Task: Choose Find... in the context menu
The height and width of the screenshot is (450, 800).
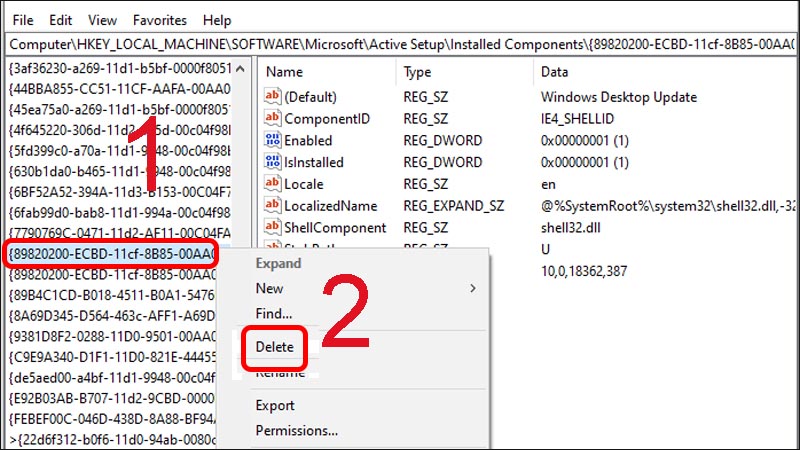Action: point(273,314)
